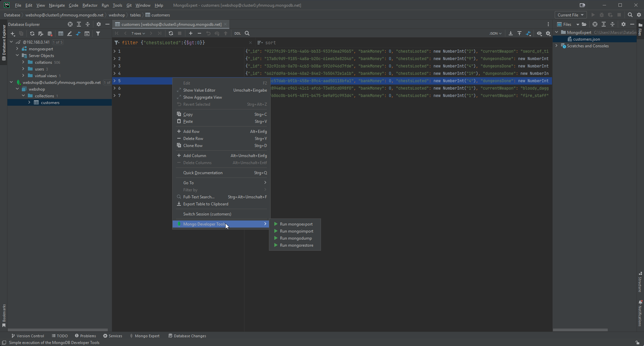644x346 pixels.
Task: Toggle the view-as eye dropdown in grid toolbar
Action: (x=539, y=33)
